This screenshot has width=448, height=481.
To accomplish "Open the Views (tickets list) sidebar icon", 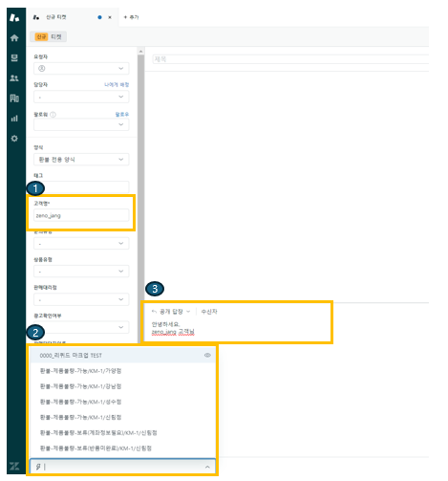I will pyautogui.click(x=14, y=57).
